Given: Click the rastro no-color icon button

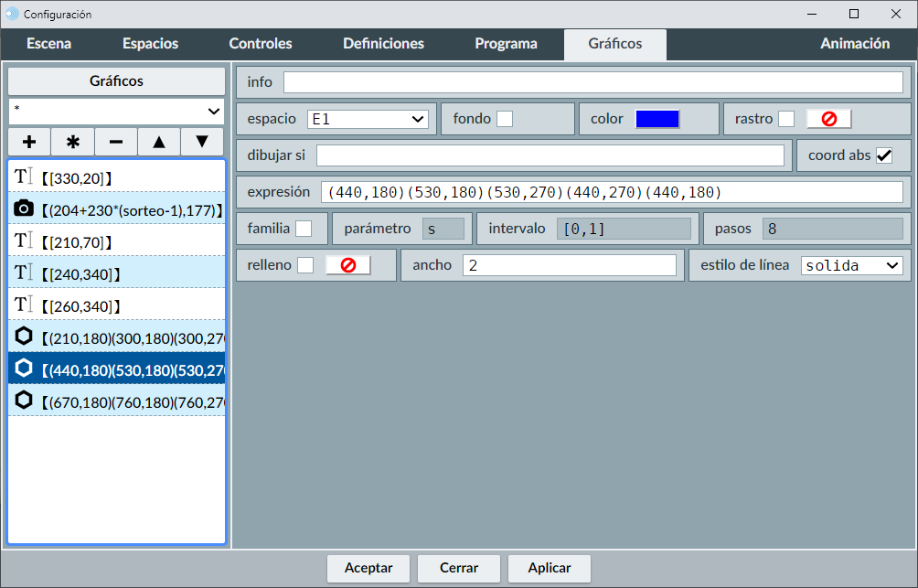Looking at the screenshot, I should click(x=828, y=119).
